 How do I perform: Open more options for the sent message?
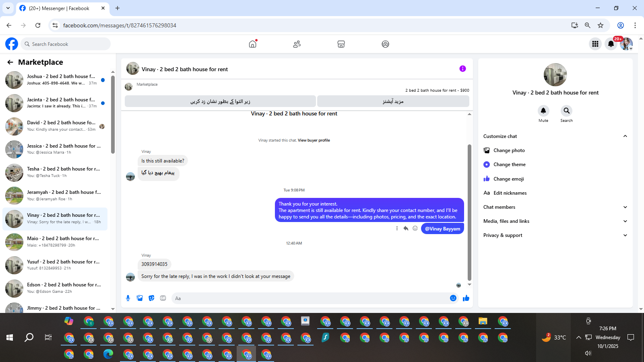pos(397,228)
